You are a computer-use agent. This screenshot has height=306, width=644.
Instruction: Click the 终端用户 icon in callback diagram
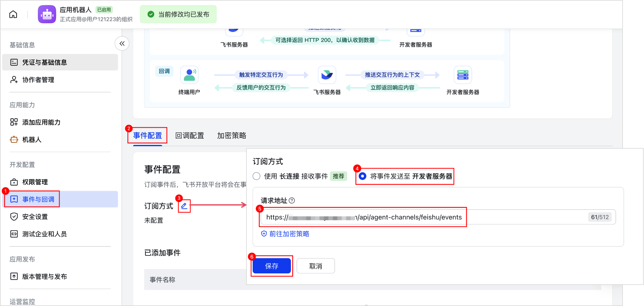(x=189, y=75)
